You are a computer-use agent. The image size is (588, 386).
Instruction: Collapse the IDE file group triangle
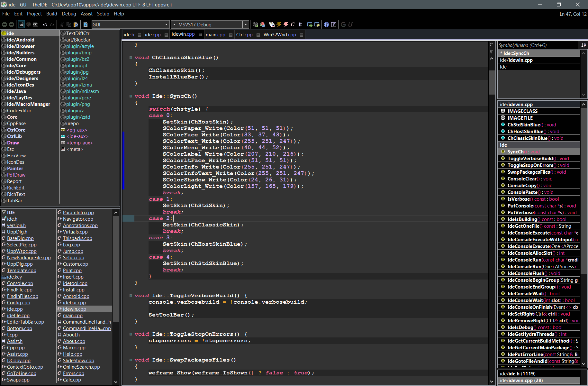4,212
